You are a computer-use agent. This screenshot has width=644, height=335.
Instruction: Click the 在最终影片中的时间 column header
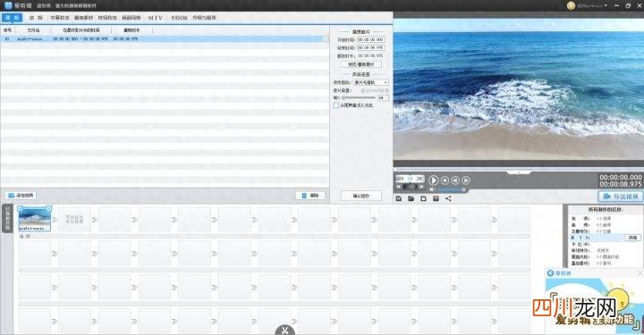(80, 30)
